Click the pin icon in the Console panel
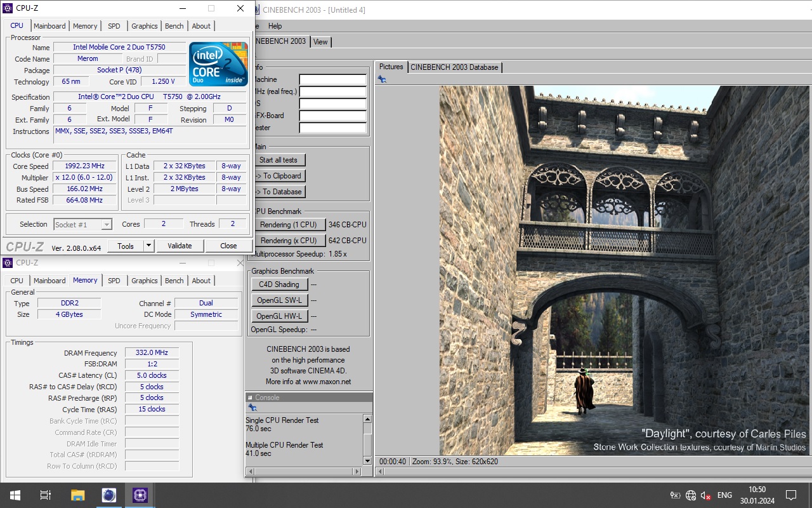812x508 pixels. point(252,408)
